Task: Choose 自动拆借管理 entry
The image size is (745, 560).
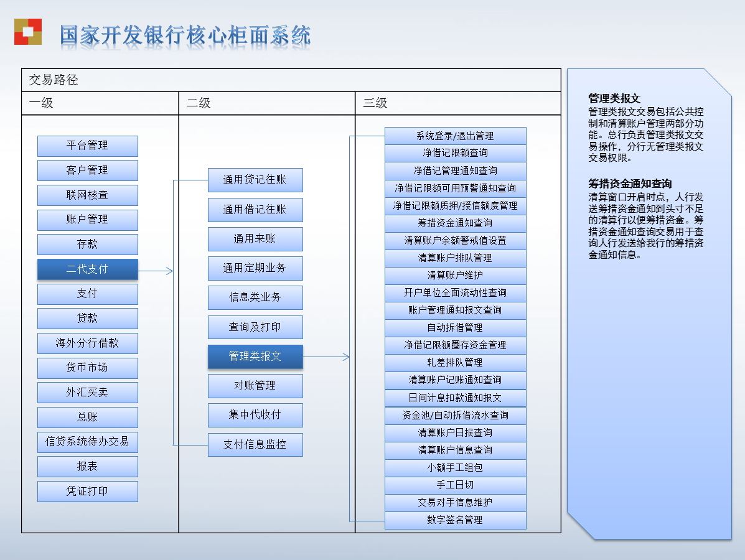Action: point(455,328)
